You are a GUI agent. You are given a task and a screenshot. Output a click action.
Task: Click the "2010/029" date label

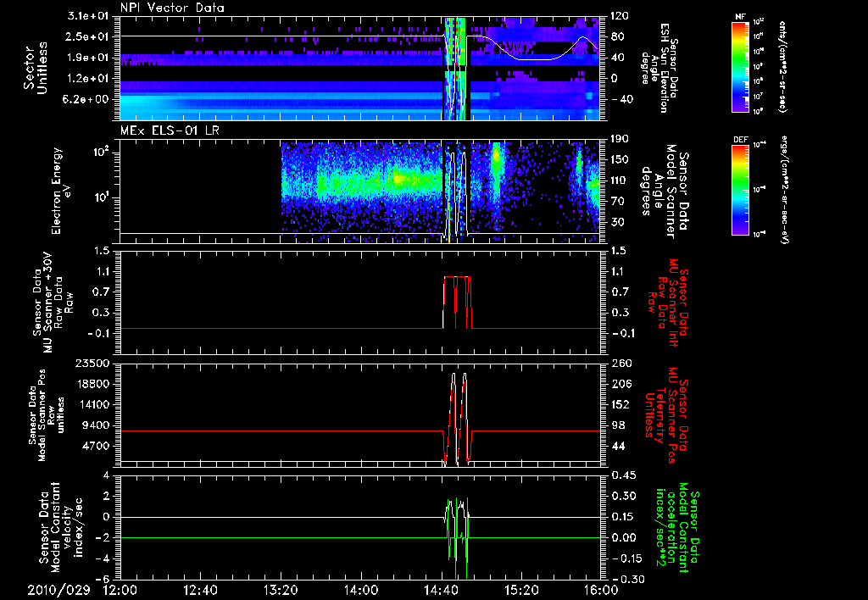point(58,590)
